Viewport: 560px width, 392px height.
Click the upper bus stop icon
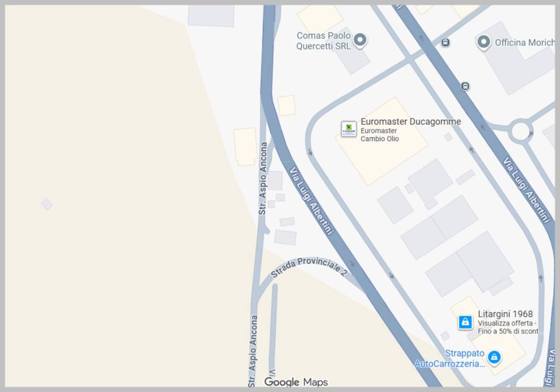coord(445,43)
